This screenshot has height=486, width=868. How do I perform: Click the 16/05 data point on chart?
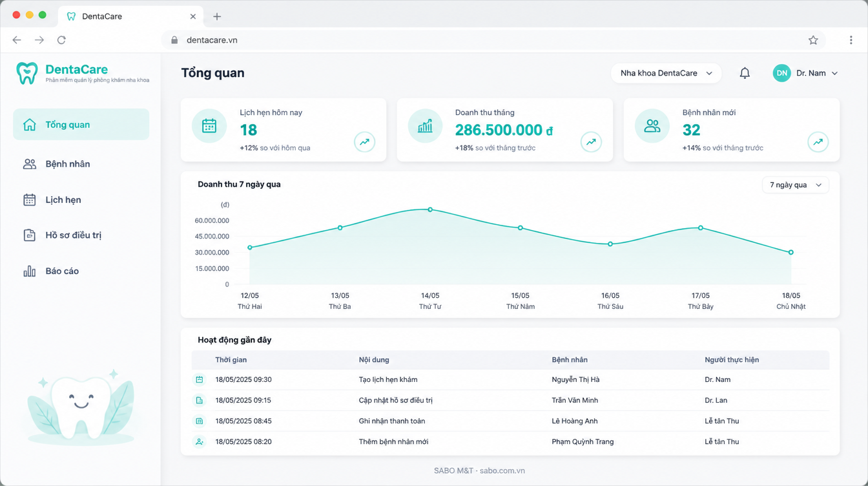pyautogui.click(x=610, y=244)
